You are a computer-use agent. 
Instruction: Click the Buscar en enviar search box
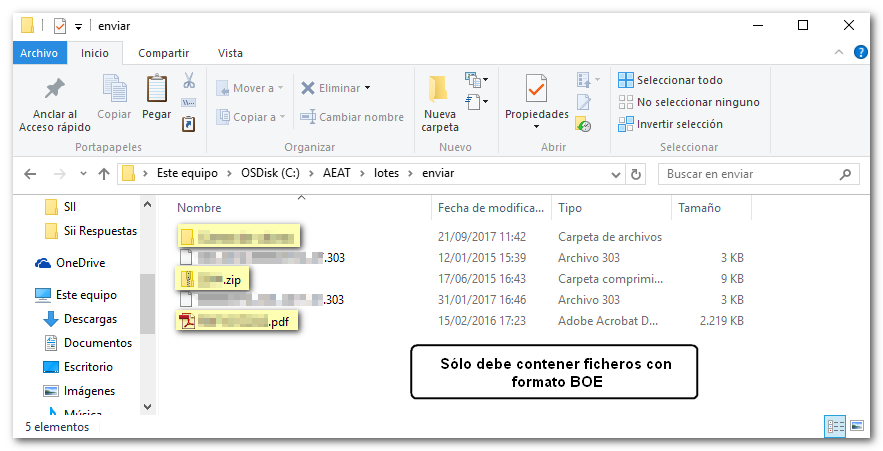tap(750, 174)
